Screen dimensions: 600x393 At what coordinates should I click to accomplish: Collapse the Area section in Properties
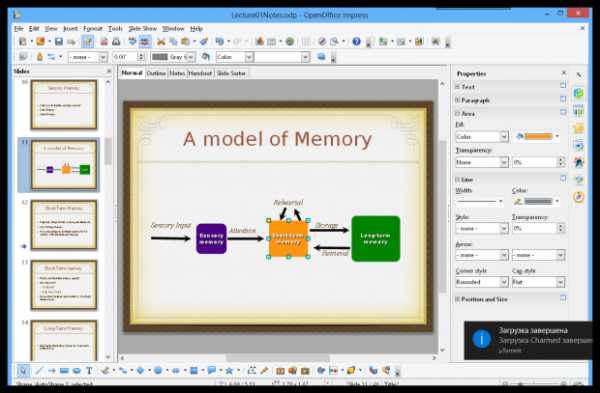pyautogui.click(x=457, y=114)
